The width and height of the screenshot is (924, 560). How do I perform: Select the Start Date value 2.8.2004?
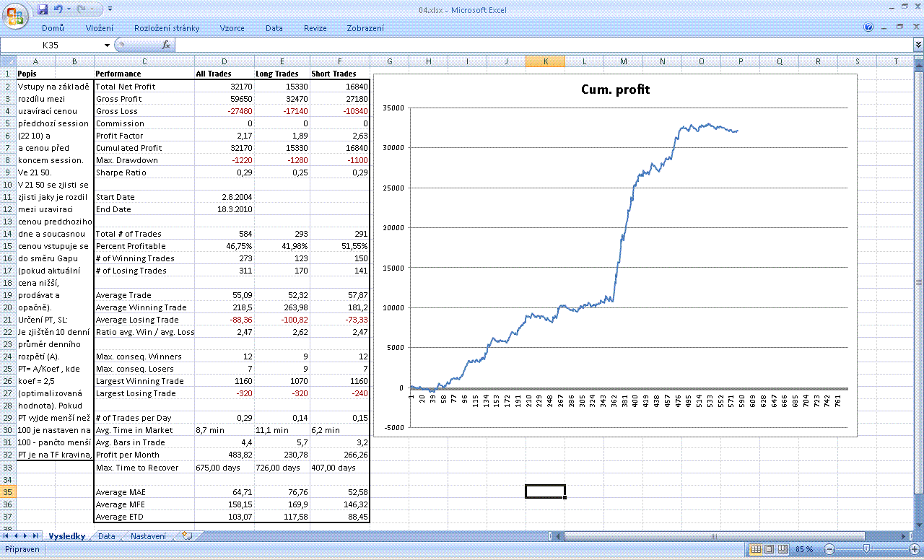(225, 197)
